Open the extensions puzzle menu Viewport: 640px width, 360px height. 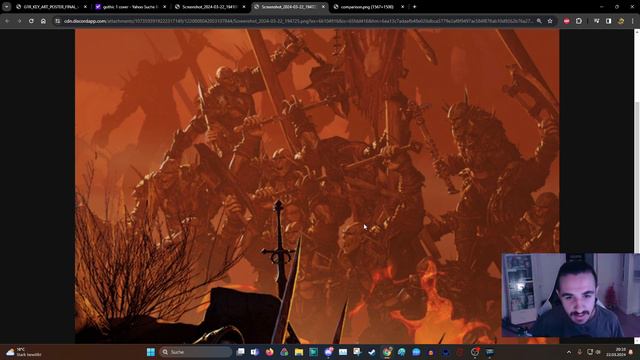click(579, 21)
